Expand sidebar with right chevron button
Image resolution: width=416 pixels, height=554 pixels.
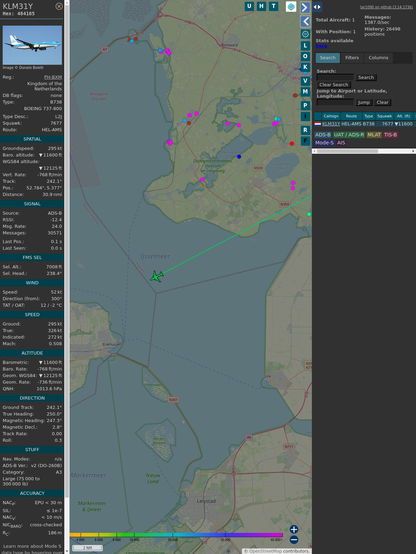[x=305, y=7]
